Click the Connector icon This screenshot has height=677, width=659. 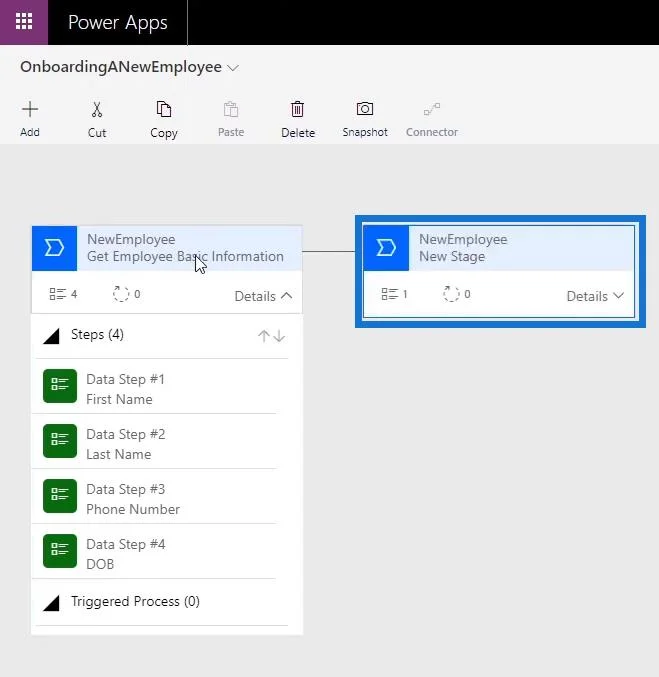432,109
